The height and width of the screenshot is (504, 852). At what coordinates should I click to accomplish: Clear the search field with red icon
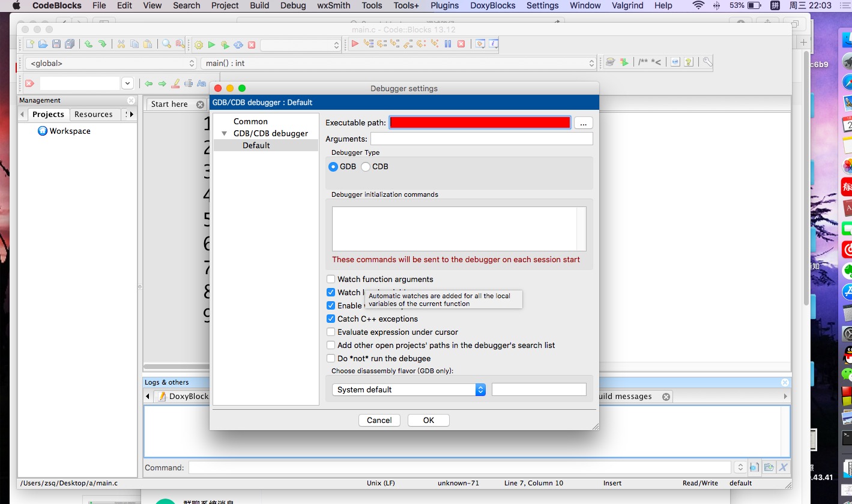point(29,83)
